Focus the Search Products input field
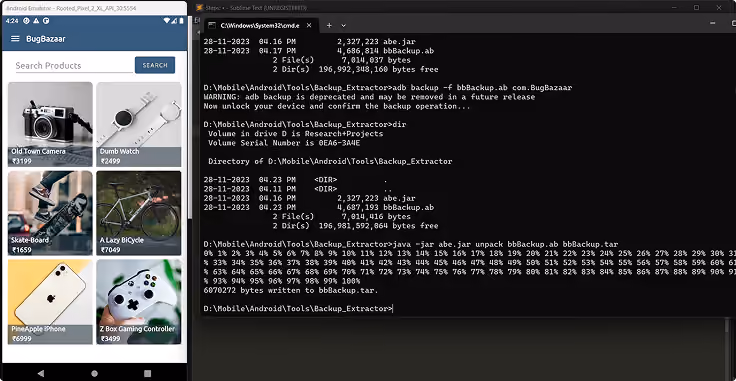736x381 pixels. click(74, 66)
